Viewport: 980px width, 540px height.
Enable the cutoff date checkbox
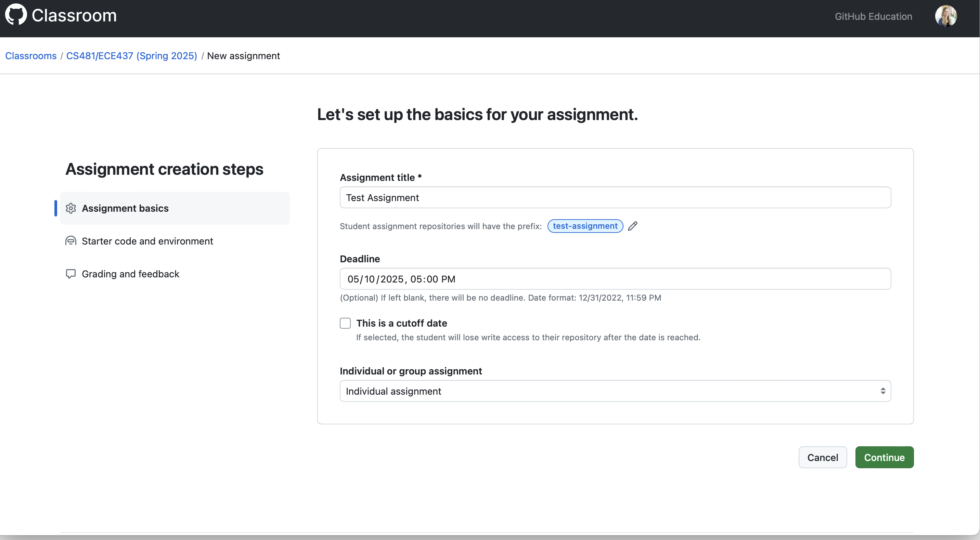tap(345, 323)
